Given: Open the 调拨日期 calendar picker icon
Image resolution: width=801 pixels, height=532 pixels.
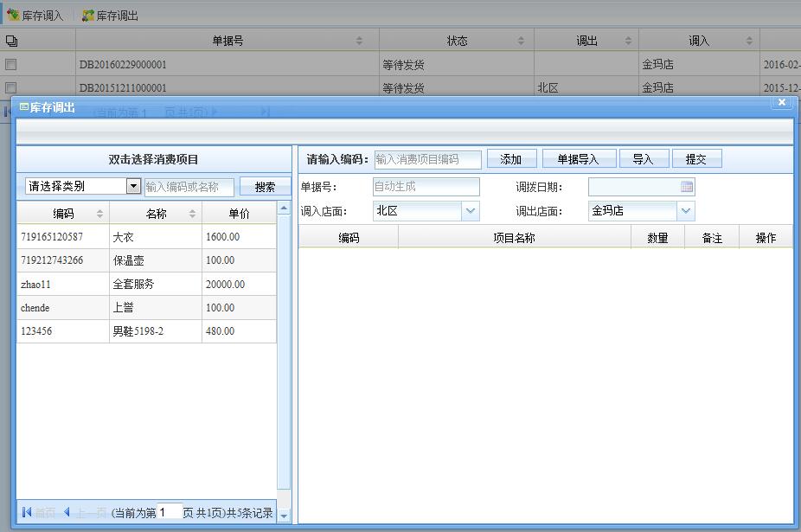Looking at the screenshot, I should 687,187.
